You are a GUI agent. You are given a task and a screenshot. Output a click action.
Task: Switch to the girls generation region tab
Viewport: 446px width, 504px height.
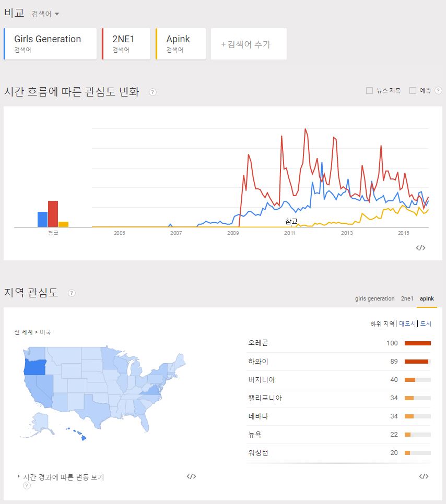(x=374, y=298)
